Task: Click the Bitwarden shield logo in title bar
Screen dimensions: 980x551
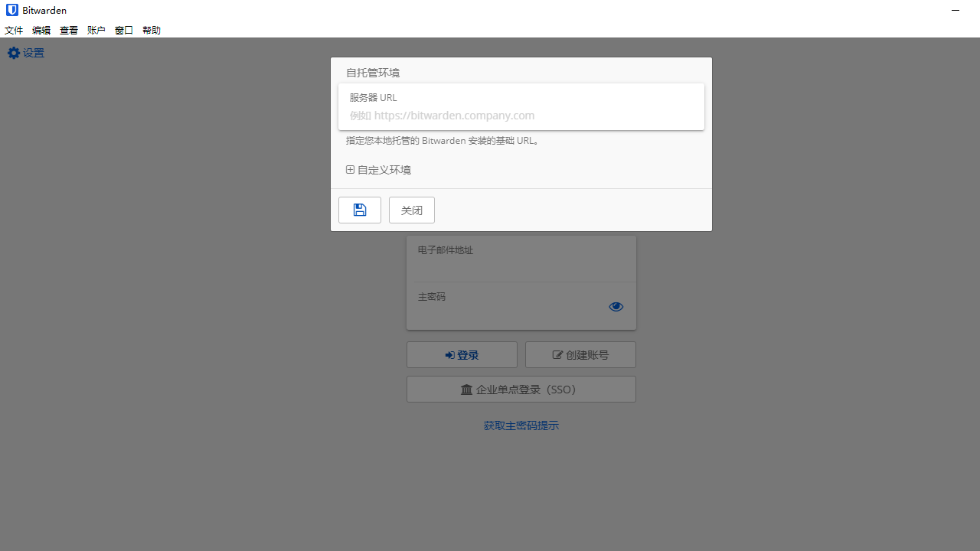Action: coord(11,10)
